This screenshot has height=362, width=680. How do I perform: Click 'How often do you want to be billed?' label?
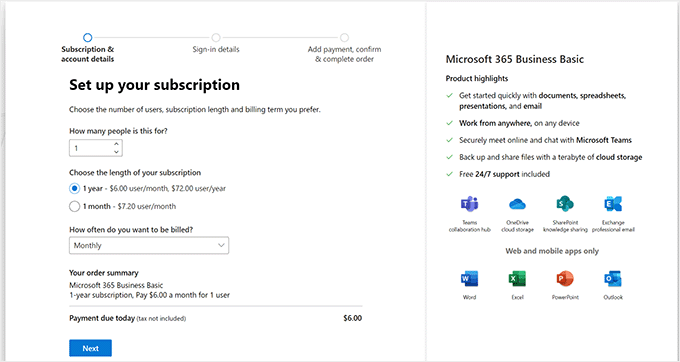pos(131,230)
